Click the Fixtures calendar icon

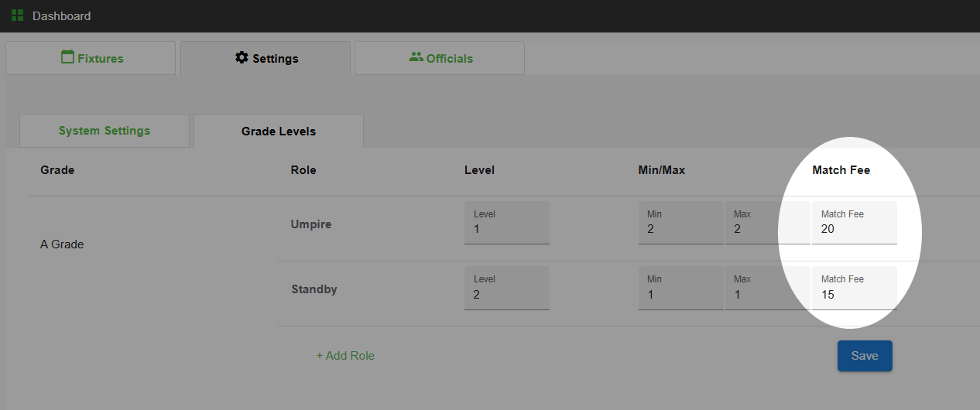point(67,57)
